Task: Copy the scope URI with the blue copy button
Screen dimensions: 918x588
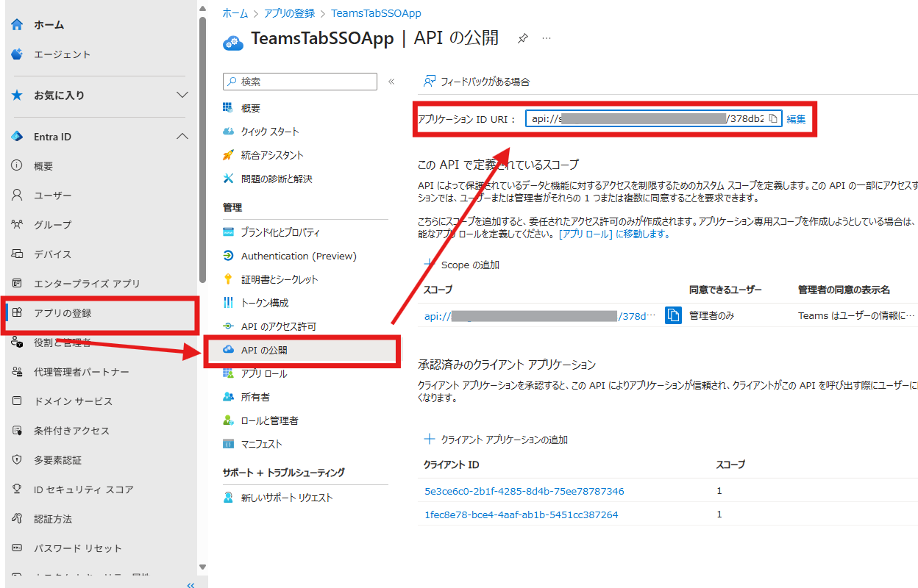Action: (673, 315)
